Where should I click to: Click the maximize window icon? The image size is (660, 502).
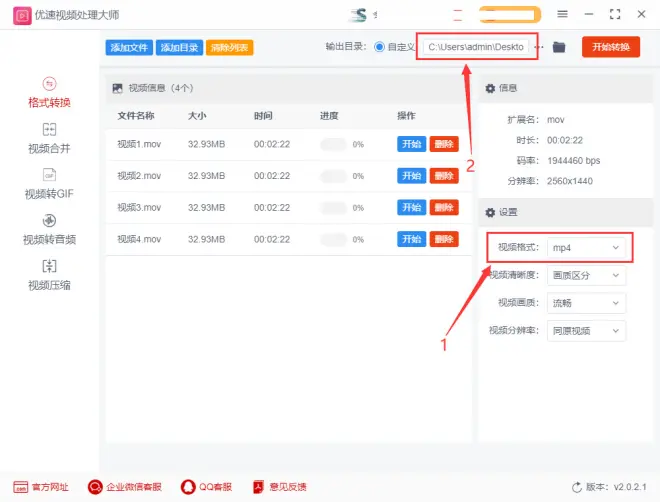(x=615, y=14)
